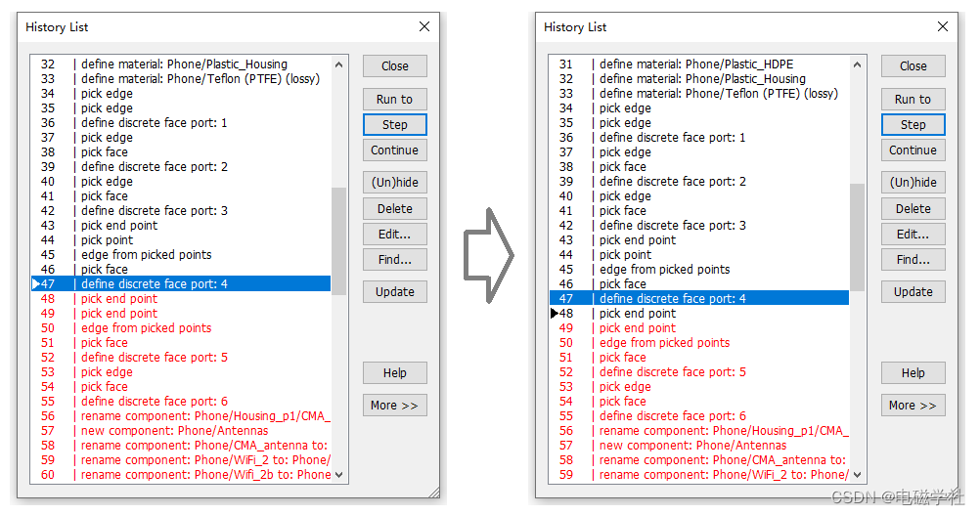Open Help in right History List
Screen dimensions: 980x515
[x=913, y=372]
